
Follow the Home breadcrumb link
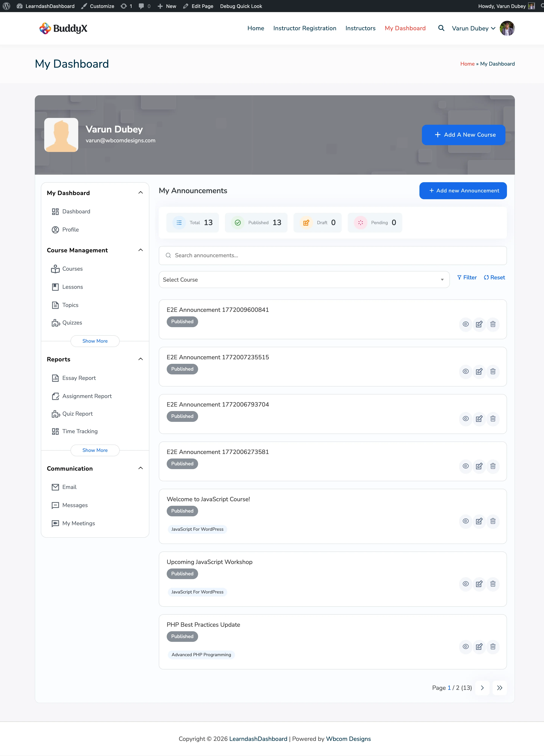pyautogui.click(x=467, y=64)
